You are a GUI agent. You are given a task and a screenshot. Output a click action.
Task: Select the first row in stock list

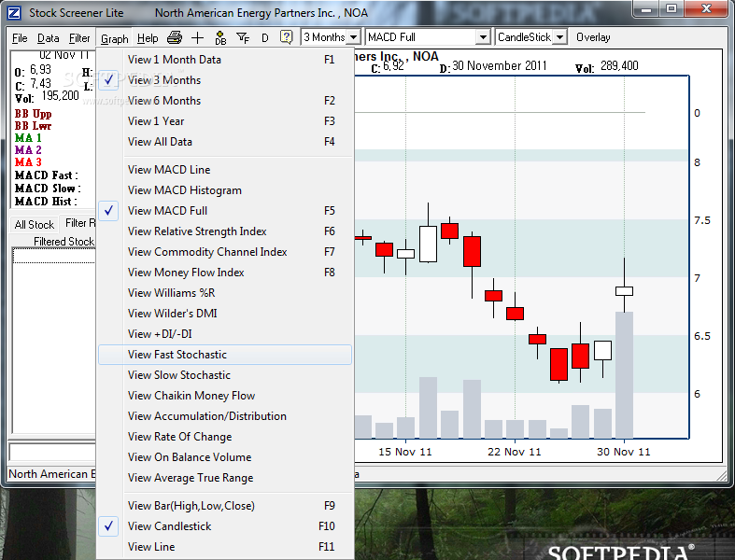click(54, 256)
